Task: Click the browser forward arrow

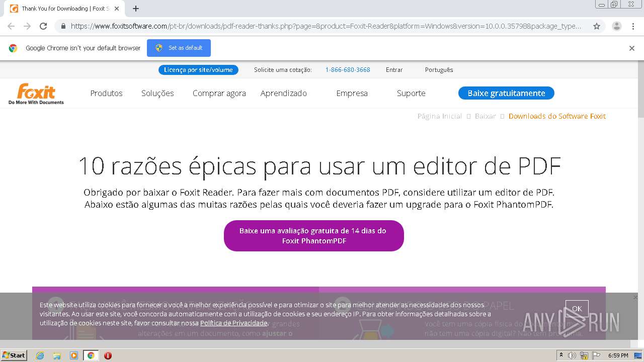Action: click(27, 26)
